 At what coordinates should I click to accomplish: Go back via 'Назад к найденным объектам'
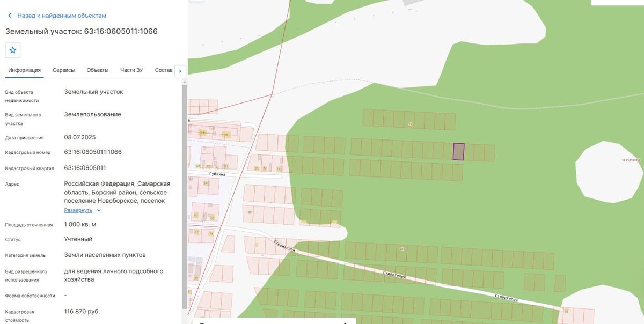(57, 16)
